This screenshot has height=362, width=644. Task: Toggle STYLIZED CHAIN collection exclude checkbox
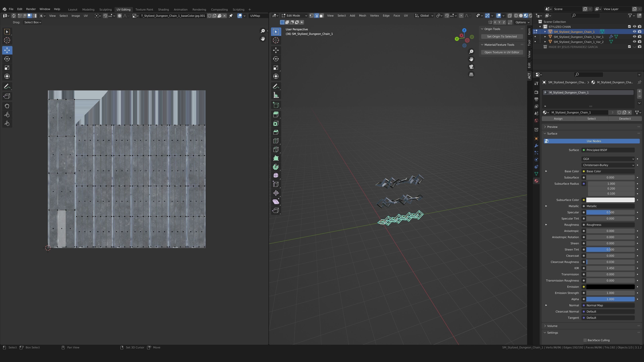pyautogui.click(x=629, y=27)
